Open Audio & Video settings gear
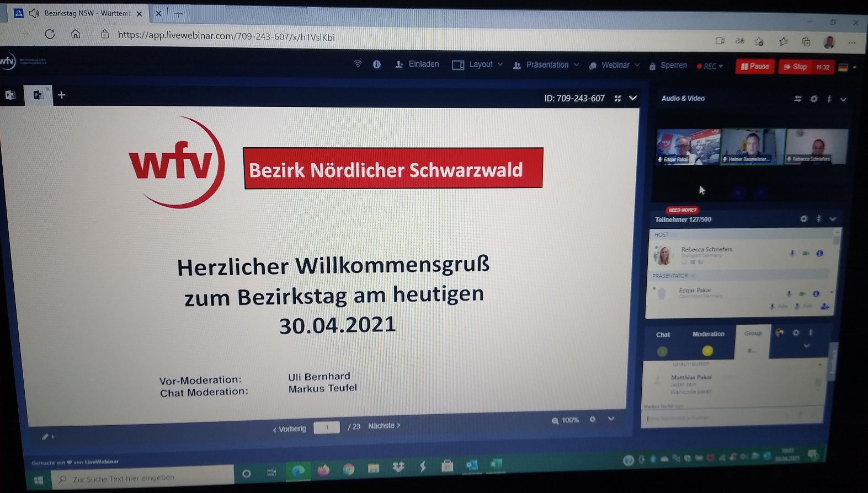 pos(814,99)
